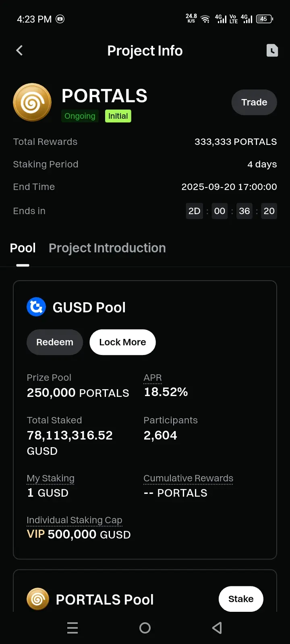Open the Trade button for PORTALS

[x=254, y=102]
